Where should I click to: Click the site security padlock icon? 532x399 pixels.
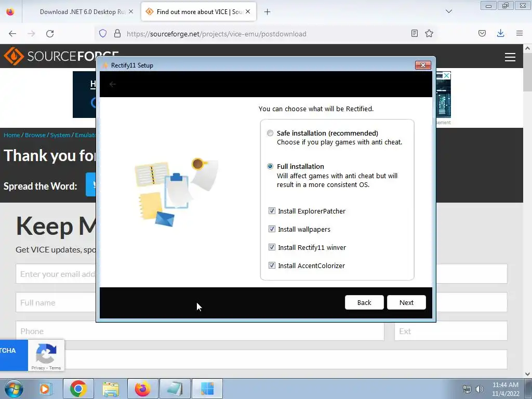117,34
